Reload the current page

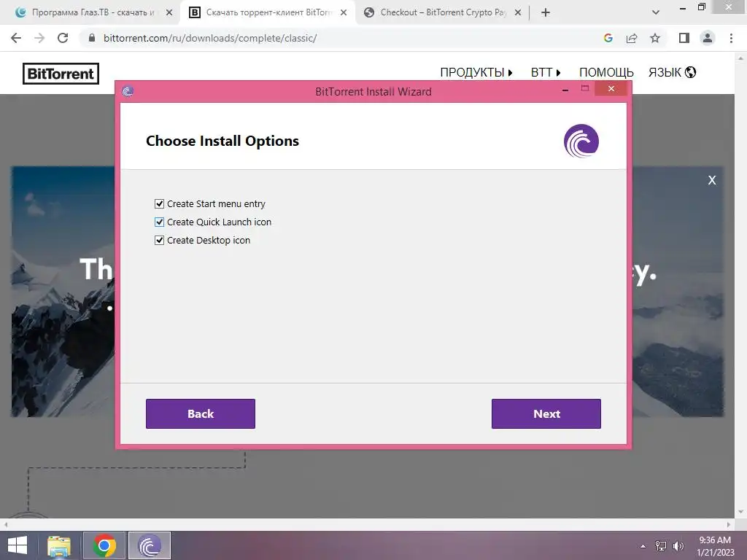(63, 38)
